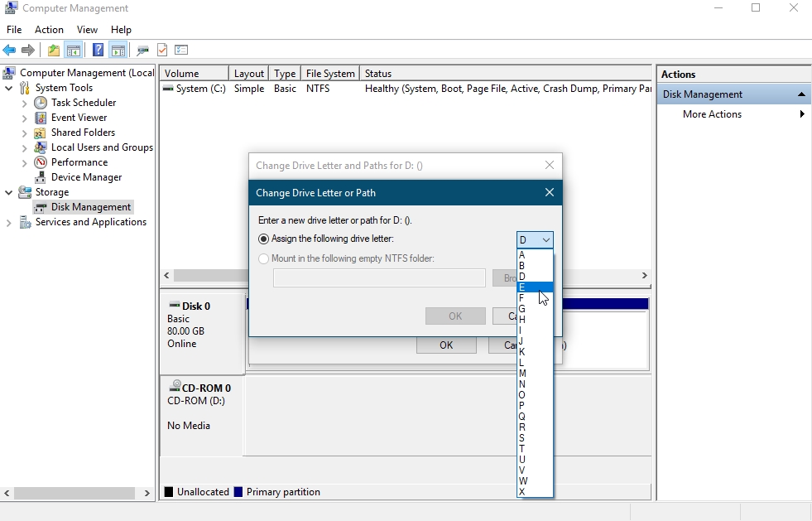Open the View menu
The image size is (812, 521).
click(x=87, y=30)
